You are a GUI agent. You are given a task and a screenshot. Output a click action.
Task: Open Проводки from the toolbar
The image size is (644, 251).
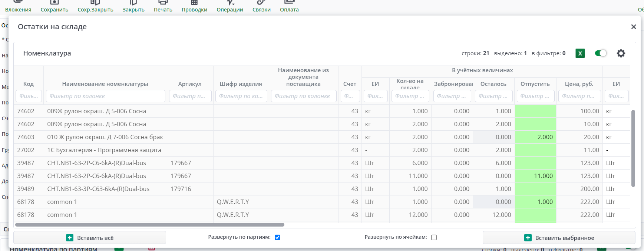tap(194, 7)
